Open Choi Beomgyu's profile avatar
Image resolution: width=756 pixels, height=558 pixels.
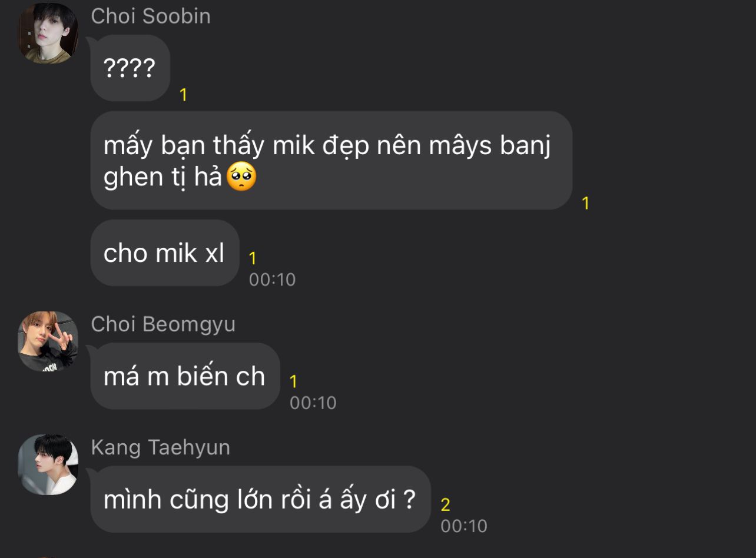pyautogui.click(x=48, y=341)
